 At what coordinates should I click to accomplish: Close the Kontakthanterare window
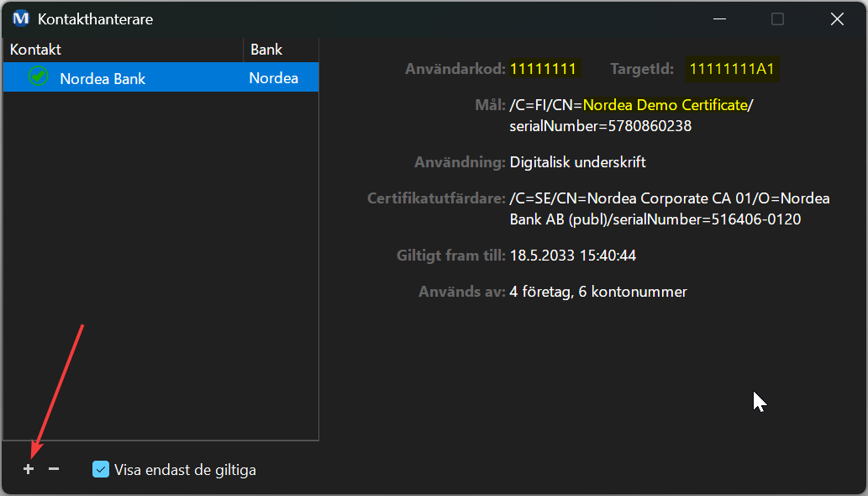click(x=837, y=18)
